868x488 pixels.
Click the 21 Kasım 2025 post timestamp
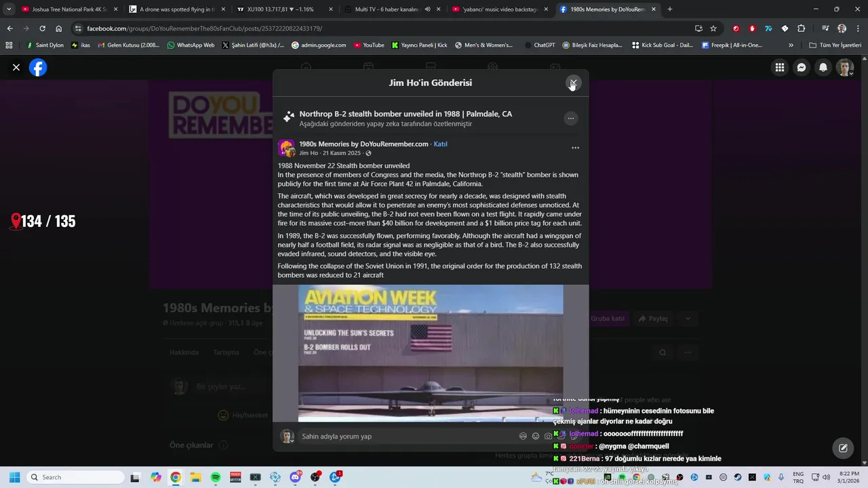342,153
